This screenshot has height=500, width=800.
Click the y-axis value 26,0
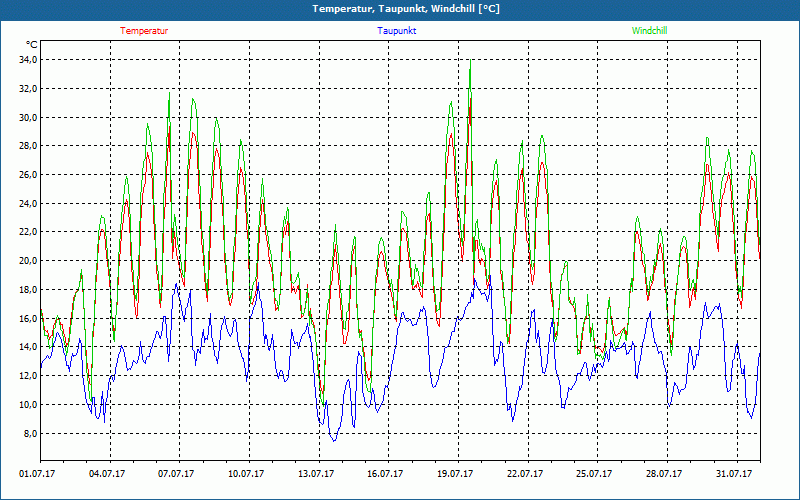tap(28, 175)
